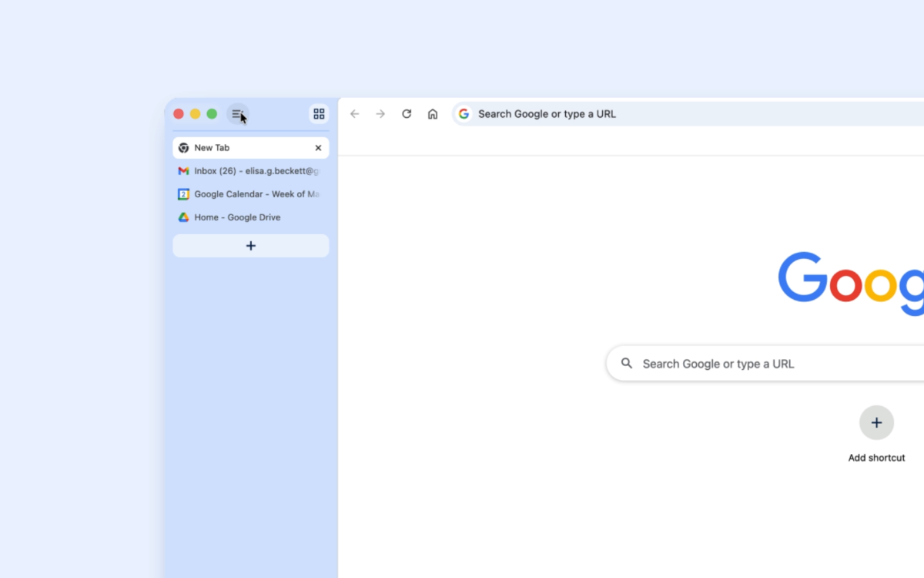Toggle the vertical tab sidebar
Viewport: 924px width, 578px height.
point(237,113)
